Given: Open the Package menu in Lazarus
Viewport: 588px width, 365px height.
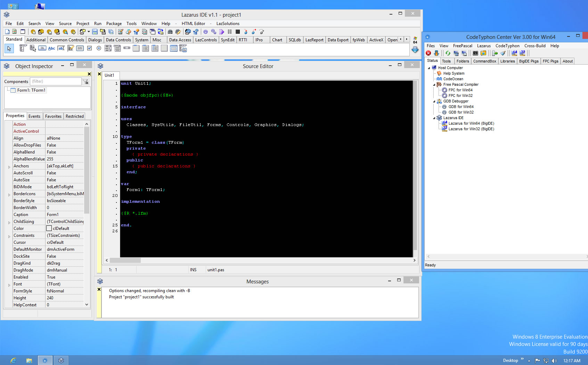Looking at the screenshot, I should (x=114, y=24).
